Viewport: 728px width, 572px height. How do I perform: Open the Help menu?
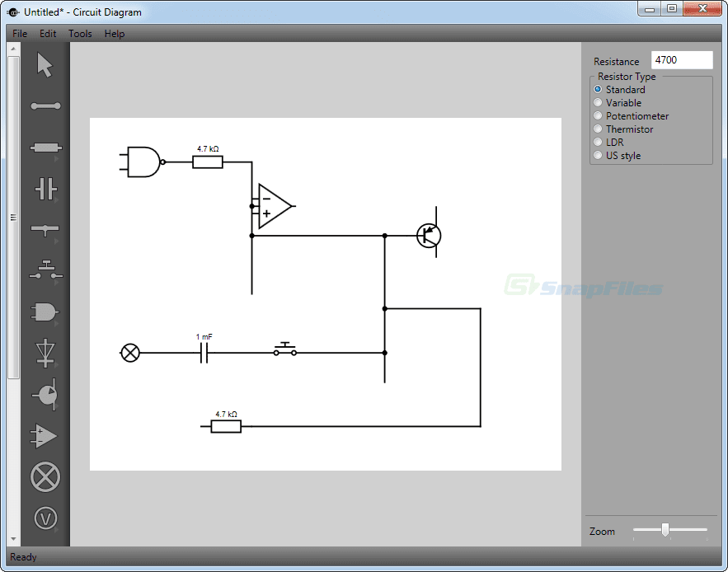click(x=115, y=34)
